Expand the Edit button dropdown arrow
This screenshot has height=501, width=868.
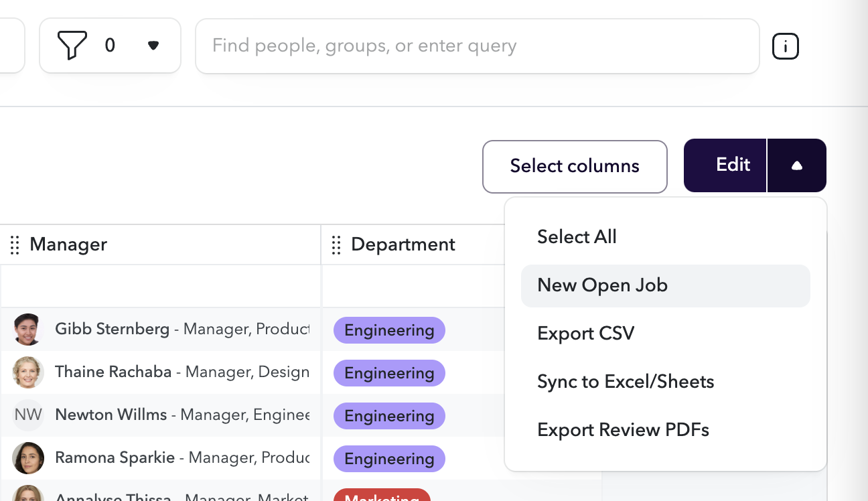coord(796,165)
